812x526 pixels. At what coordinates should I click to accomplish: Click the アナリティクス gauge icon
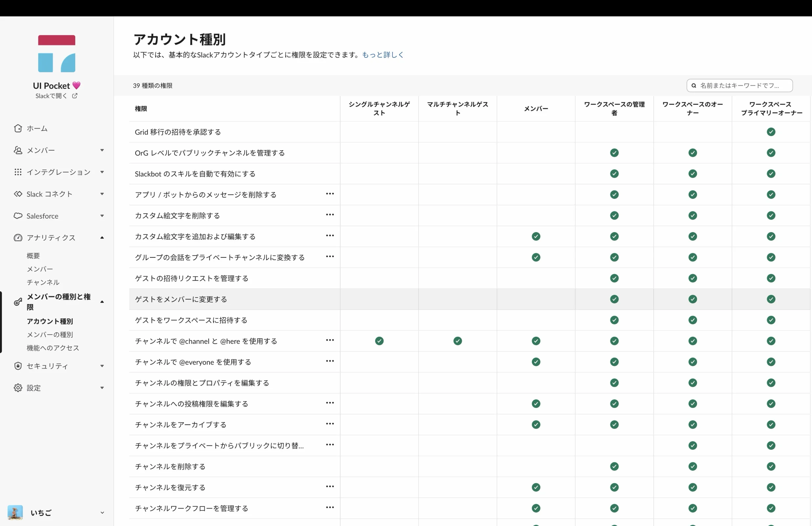tap(18, 238)
